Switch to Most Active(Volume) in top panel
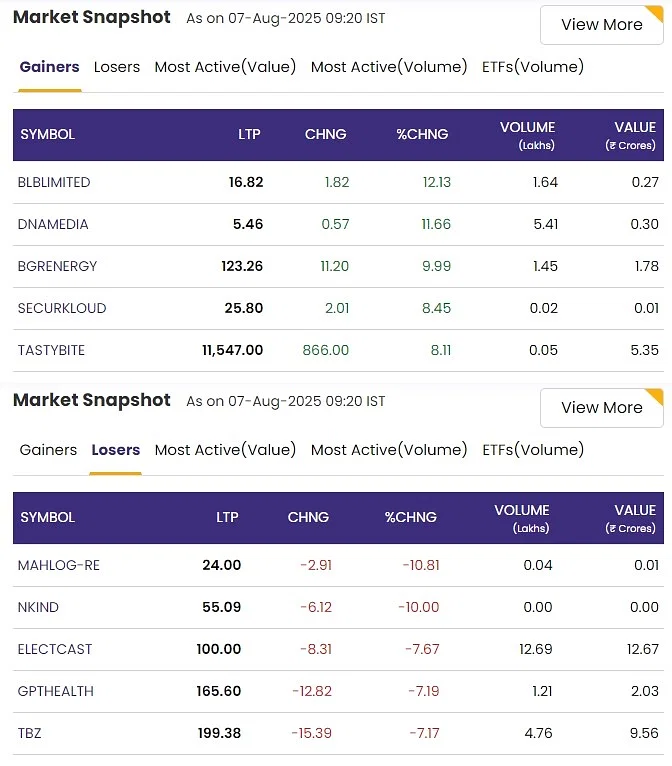Viewport: 672px width, 766px height. 389,67
